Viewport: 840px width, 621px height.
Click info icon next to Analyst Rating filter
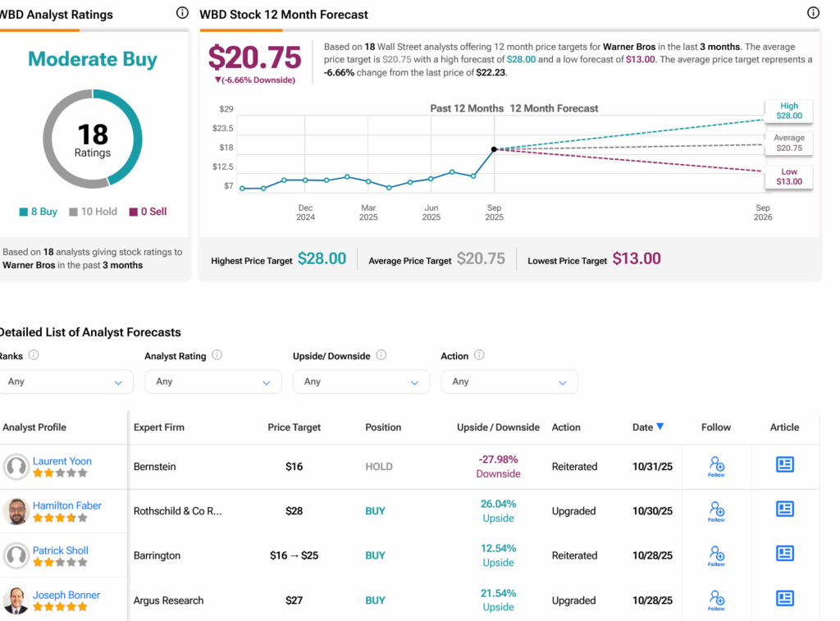217,355
